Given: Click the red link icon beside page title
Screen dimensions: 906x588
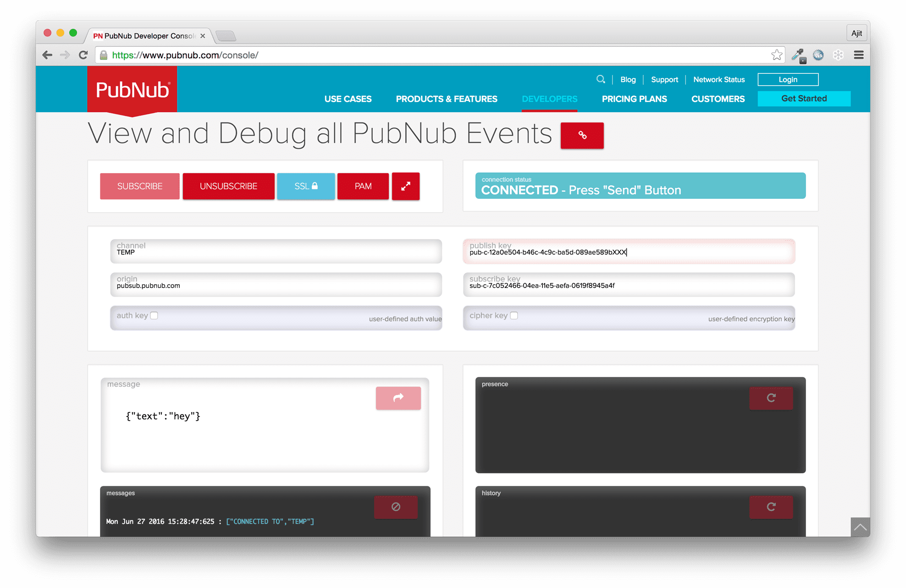Looking at the screenshot, I should tap(582, 135).
